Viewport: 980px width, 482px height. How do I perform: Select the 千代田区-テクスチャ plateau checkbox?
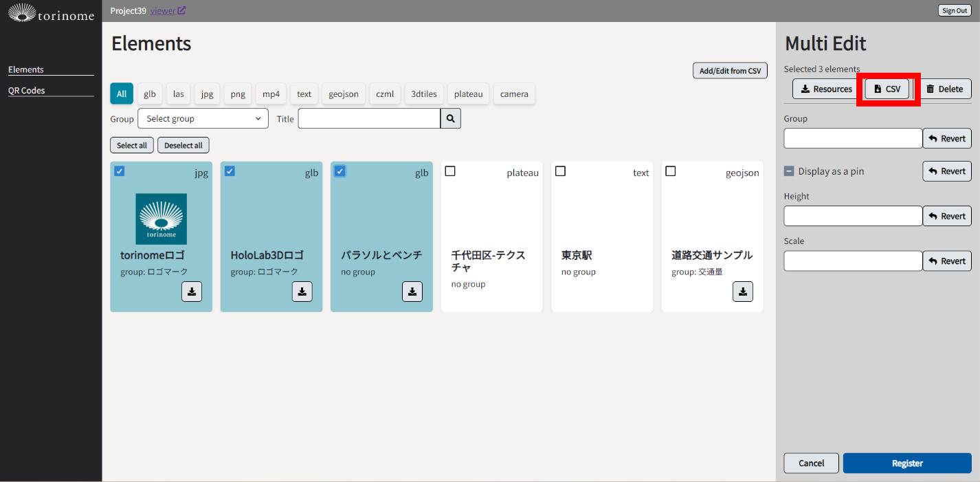click(x=450, y=171)
